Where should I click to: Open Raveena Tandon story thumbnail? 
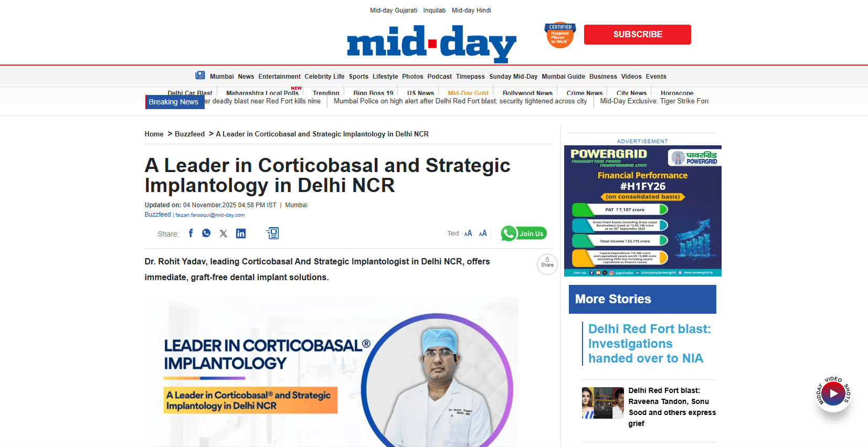tap(602, 403)
